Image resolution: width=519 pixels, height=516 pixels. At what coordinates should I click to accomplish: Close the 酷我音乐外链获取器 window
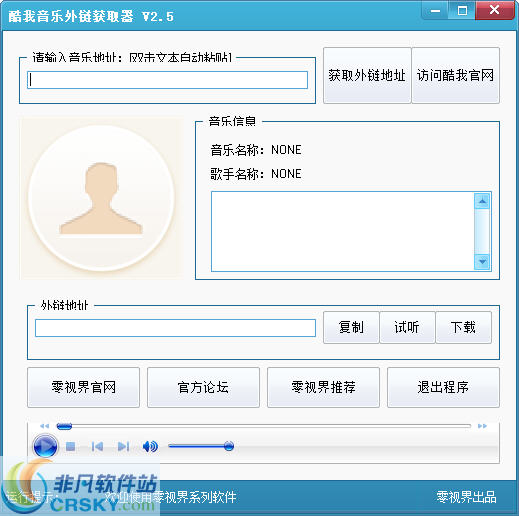[x=495, y=10]
